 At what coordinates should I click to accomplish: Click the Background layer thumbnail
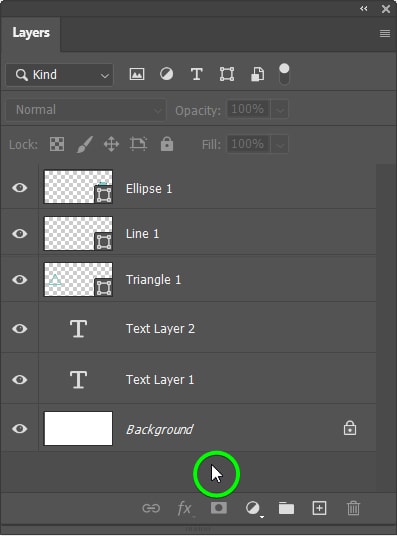[x=78, y=428]
